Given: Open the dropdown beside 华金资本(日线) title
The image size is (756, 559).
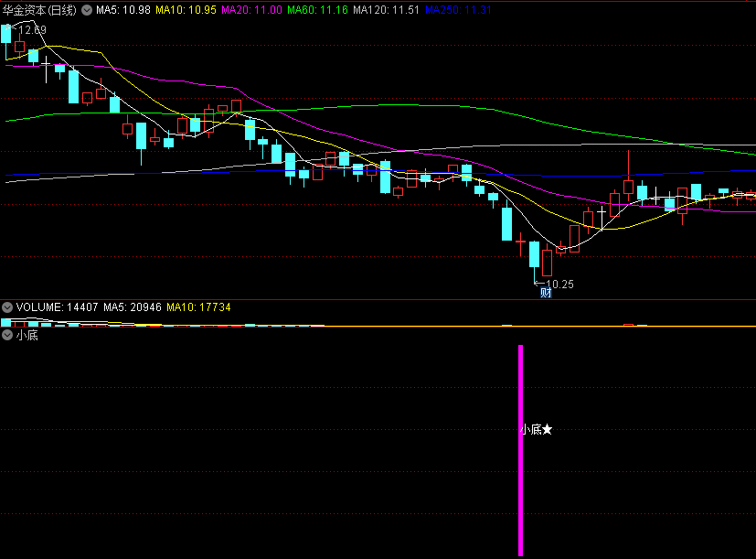Looking at the screenshot, I should [x=87, y=10].
